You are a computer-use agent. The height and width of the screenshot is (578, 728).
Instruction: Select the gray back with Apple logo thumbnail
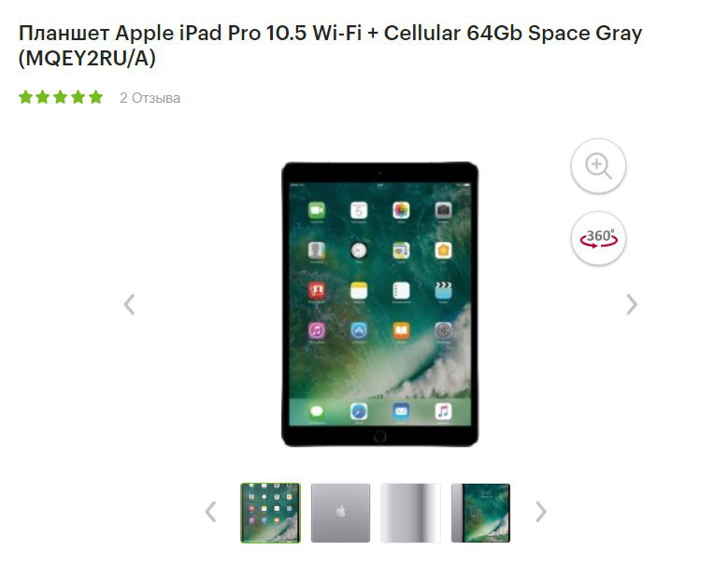coord(340,513)
